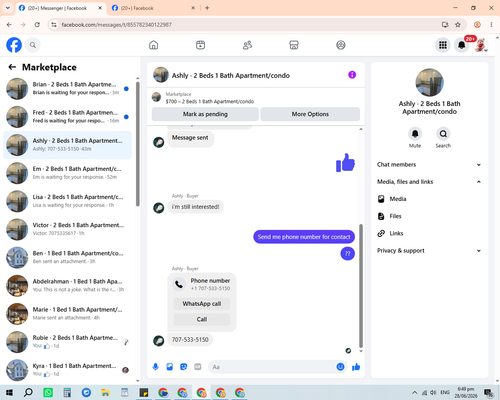Click the browser address bar URL
Screen dimensions: 500x400
(116, 25)
